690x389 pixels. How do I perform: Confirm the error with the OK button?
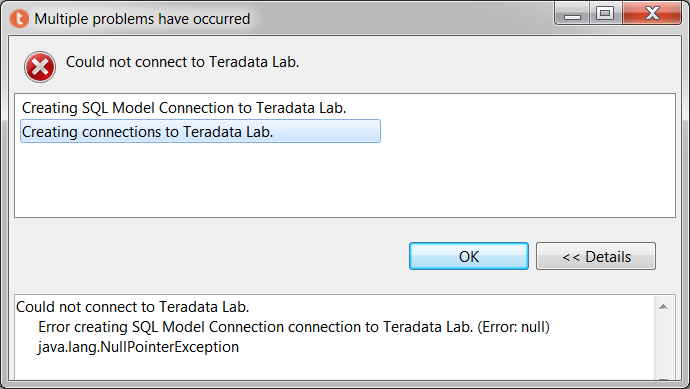[469, 256]
